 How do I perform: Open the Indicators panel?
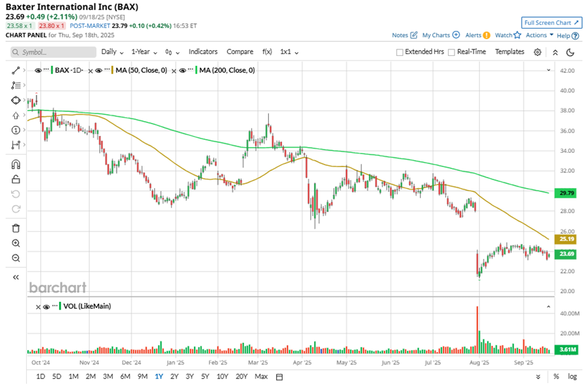coord(203,52)
